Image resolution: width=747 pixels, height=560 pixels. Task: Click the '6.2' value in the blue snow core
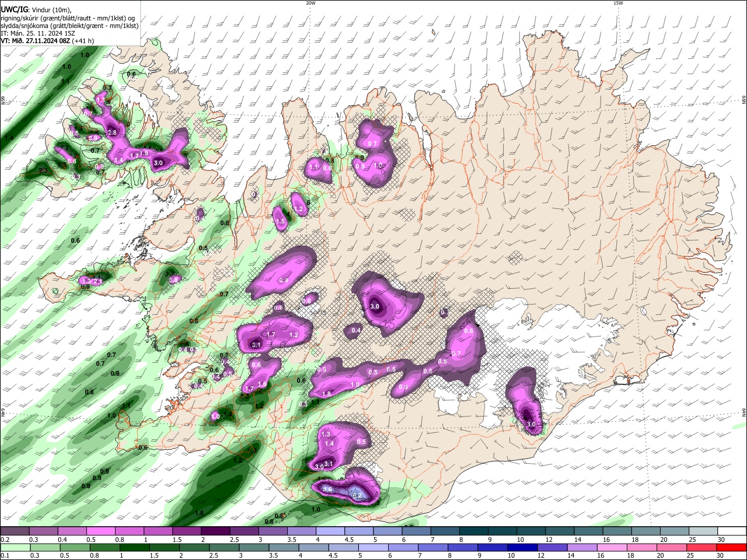(357, 496)
